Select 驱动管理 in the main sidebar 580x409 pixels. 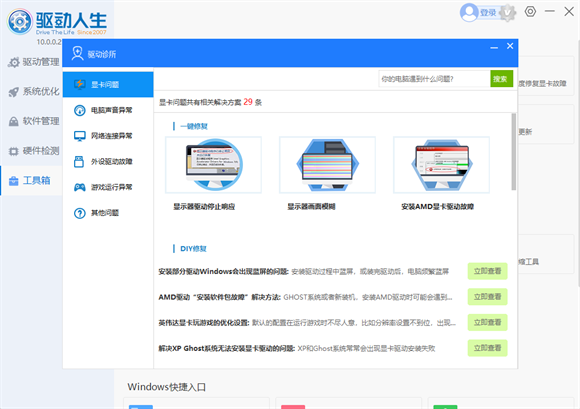[33, 62]
